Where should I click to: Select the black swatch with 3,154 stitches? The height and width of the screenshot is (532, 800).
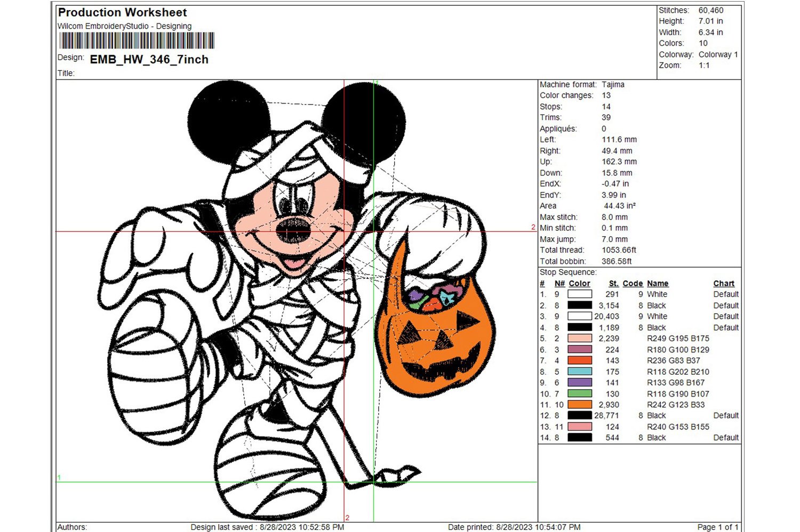click(x=580, y=305)
